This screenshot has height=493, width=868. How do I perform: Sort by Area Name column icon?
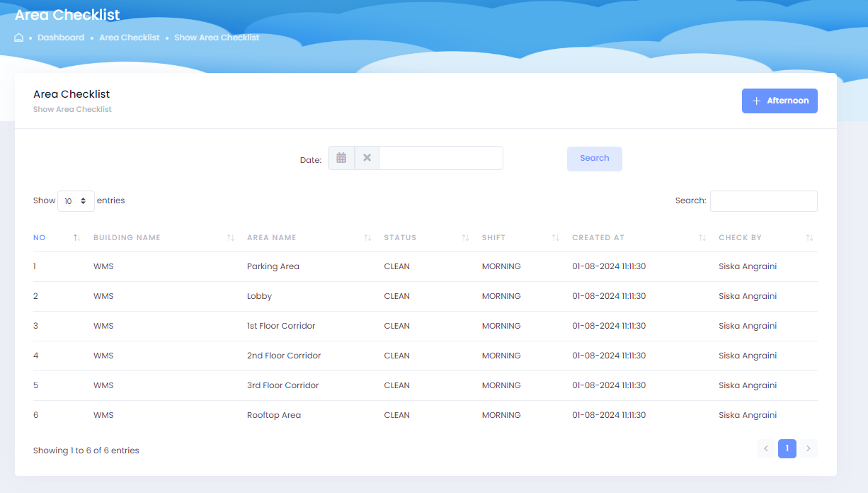pos(367,238)
